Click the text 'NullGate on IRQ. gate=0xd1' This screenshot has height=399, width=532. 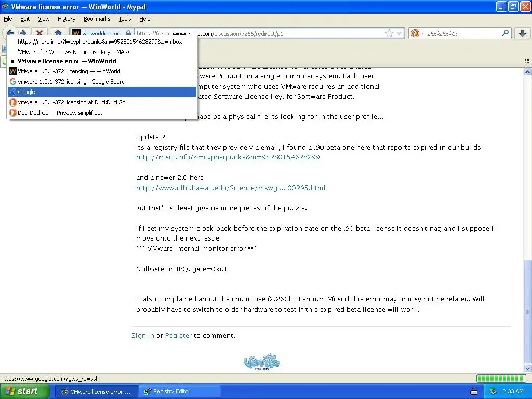(181, 269)
